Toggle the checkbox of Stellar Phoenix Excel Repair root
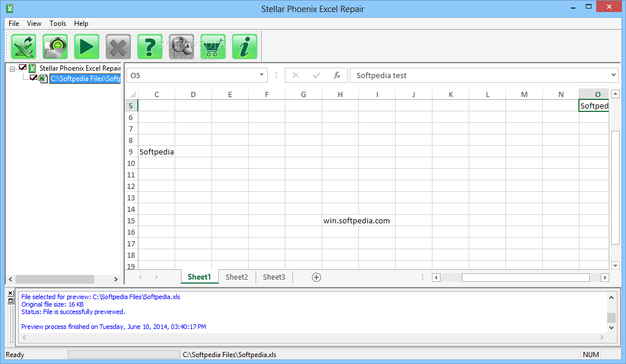Image resolution: width=626 pixels, height=364 pixels. click(x=23, y=67)
